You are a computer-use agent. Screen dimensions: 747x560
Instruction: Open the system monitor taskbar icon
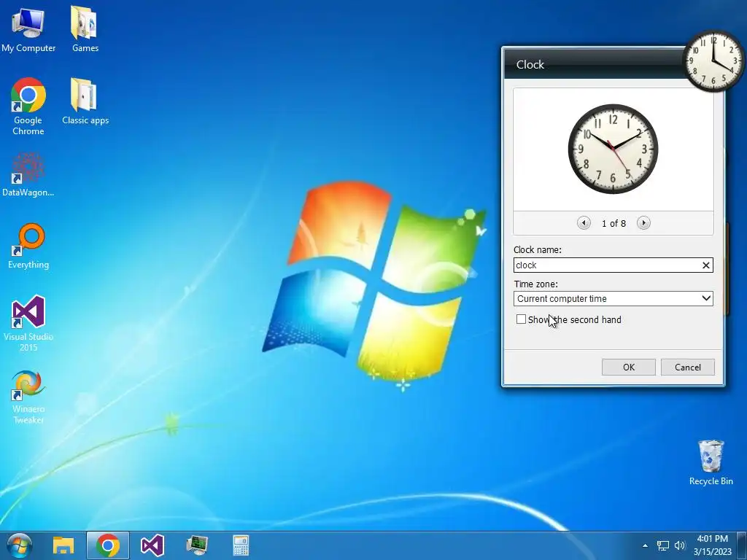(x=197, y=545)
